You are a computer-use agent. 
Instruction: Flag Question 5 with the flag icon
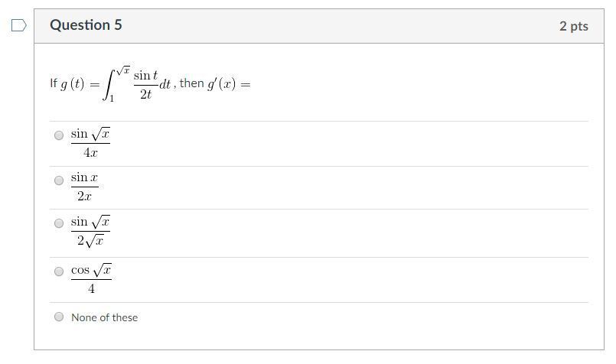[x=18, y=26]
